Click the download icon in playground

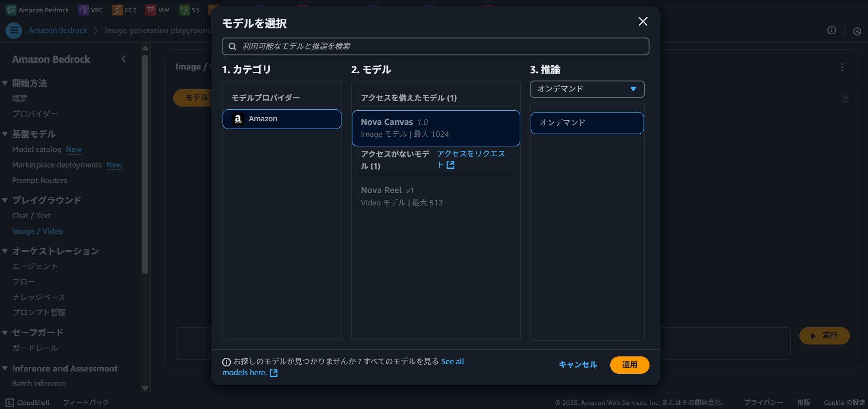[845, 98]
